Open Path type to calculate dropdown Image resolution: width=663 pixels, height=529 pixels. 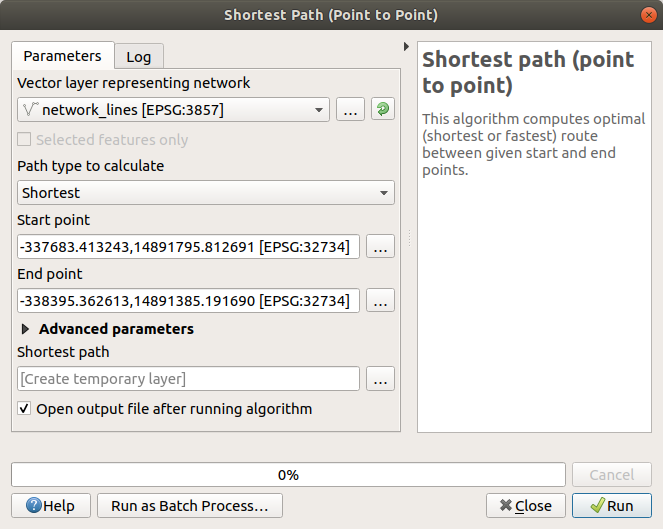click(x=205, y=192)
